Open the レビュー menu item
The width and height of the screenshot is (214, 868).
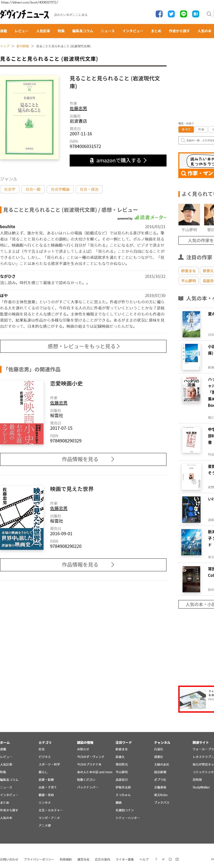click(x=22, y=31)
